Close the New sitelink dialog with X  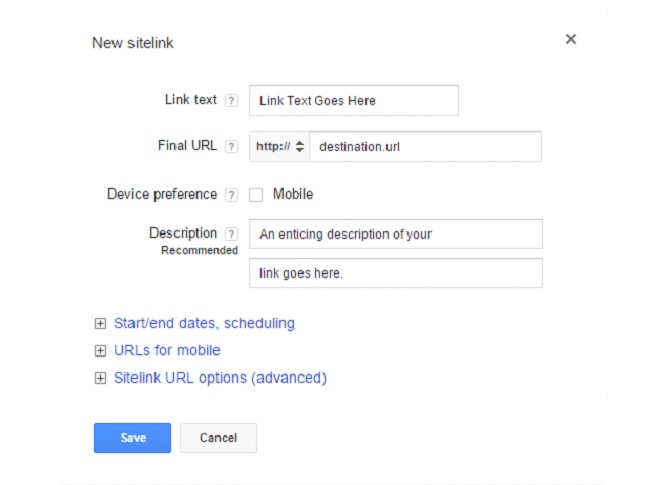point(571,40)
